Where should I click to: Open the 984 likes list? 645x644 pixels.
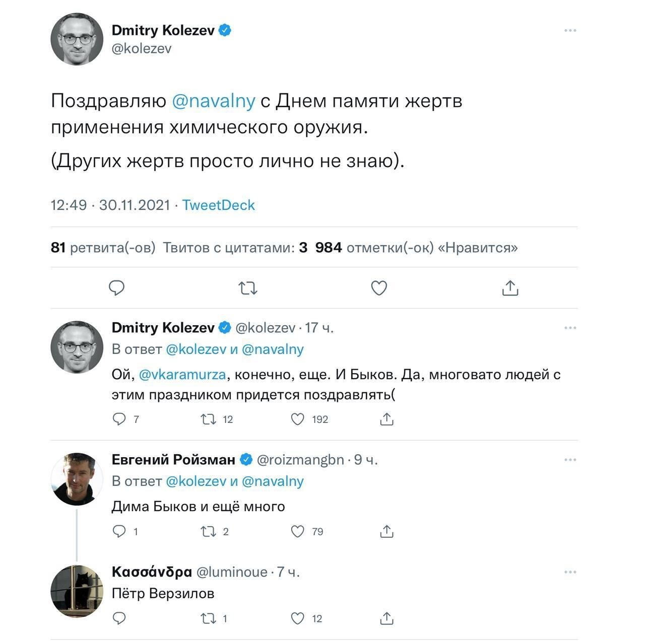click(x=416, y=248)
